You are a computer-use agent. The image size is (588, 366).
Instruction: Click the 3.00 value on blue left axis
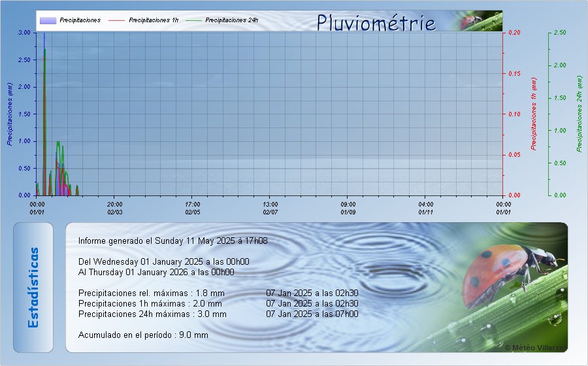point(24,33)
